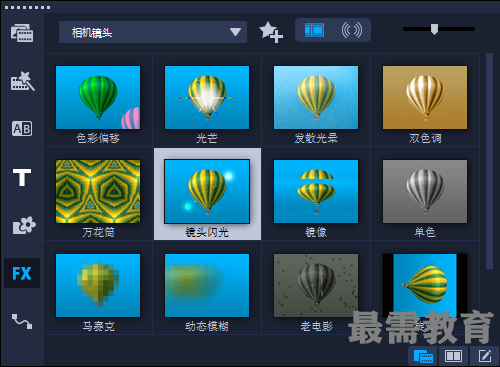500x367 pixels.
Task: Click the 双色调 label text
Action: [425, 138]
